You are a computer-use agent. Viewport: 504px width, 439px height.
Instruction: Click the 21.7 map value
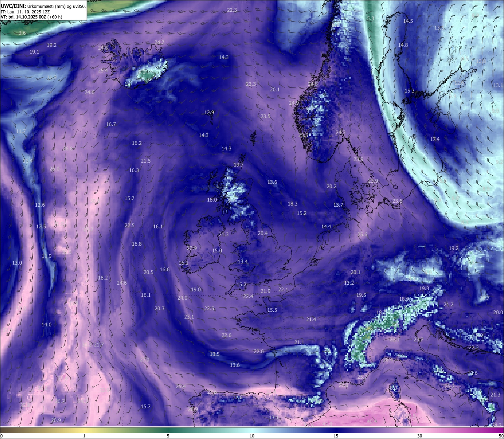(99, 345)
